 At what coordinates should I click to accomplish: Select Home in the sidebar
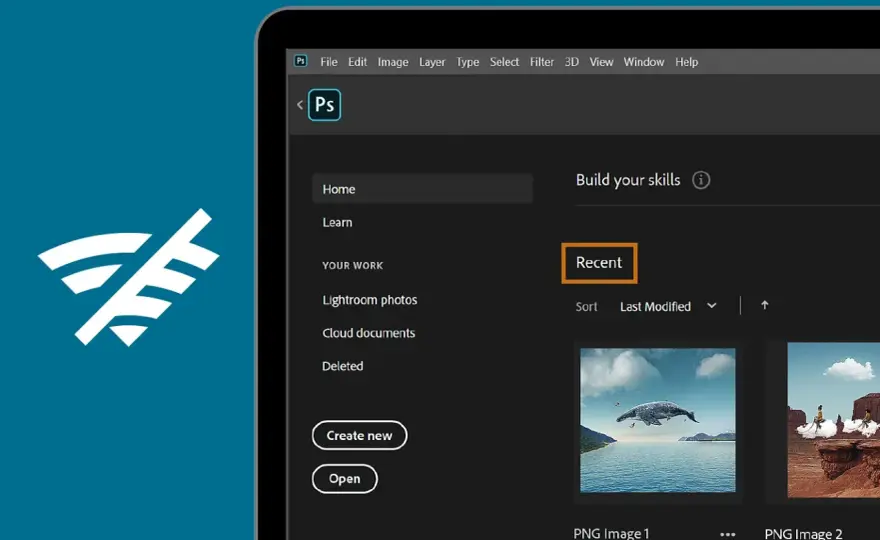[x=422, y=189]
